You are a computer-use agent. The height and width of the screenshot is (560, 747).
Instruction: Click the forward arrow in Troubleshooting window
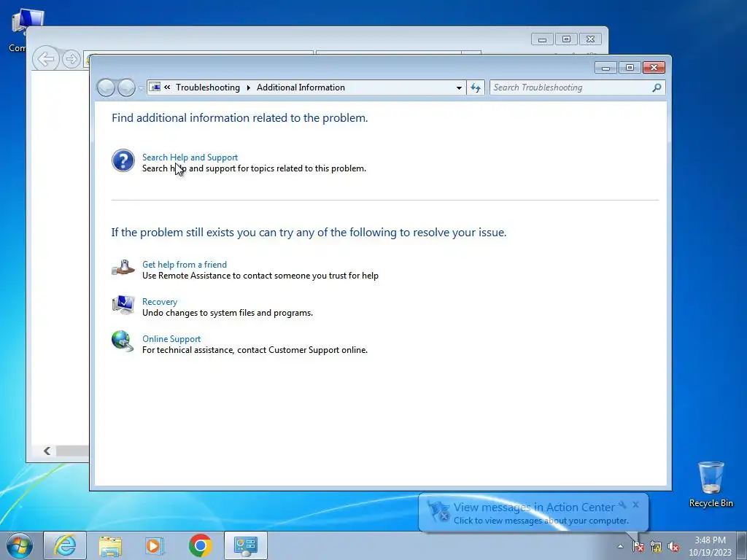coord(126,87)
